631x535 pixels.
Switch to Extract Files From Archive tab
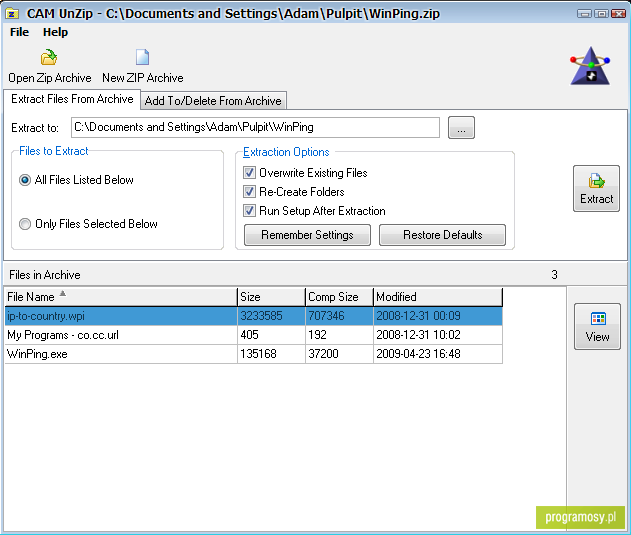tap(72, 99)
